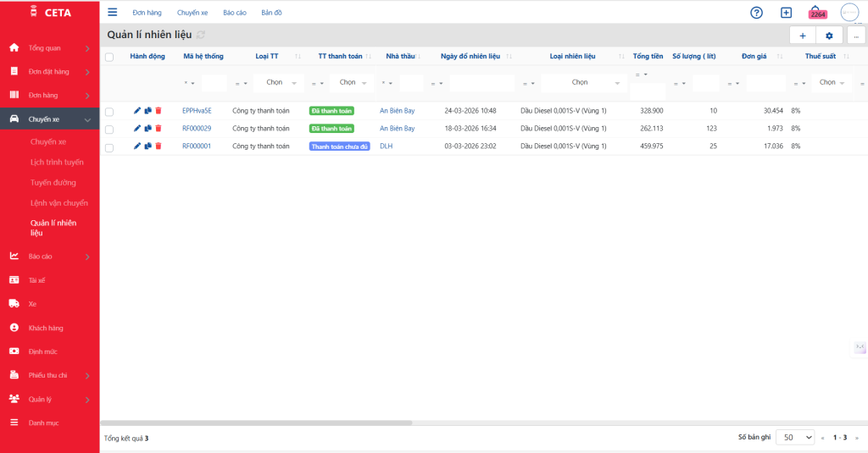Click the copy icon for RF000029 row

coord(147,129)
